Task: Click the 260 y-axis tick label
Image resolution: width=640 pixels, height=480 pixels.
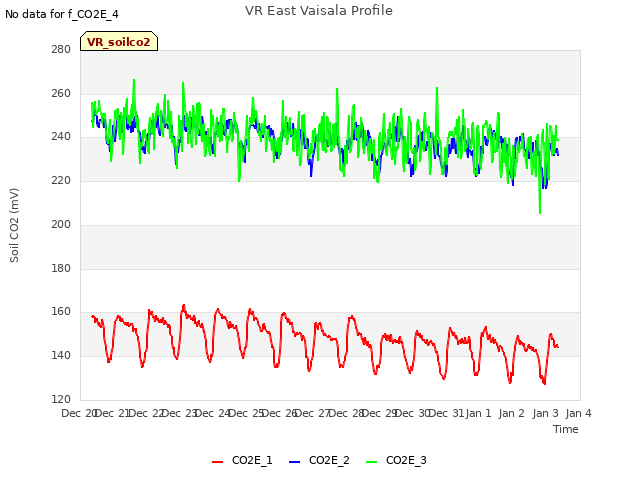Action: click(61, 93)
